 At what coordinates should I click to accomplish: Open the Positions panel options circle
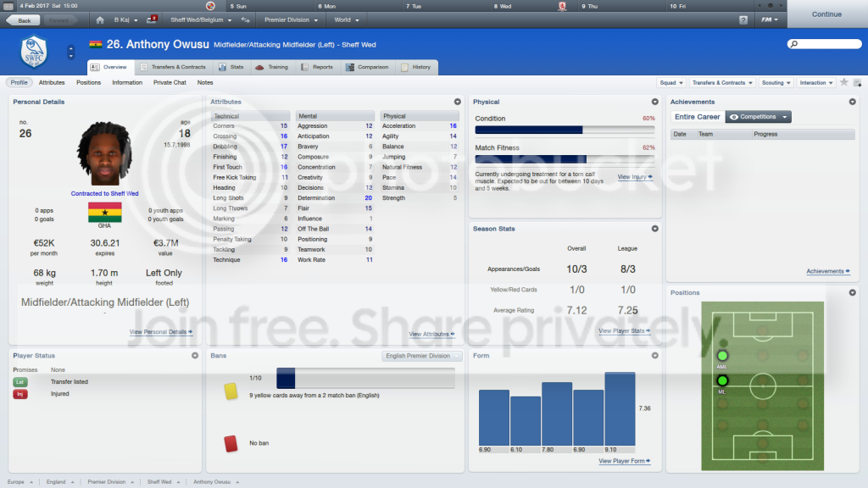click(x=853, y=292)
